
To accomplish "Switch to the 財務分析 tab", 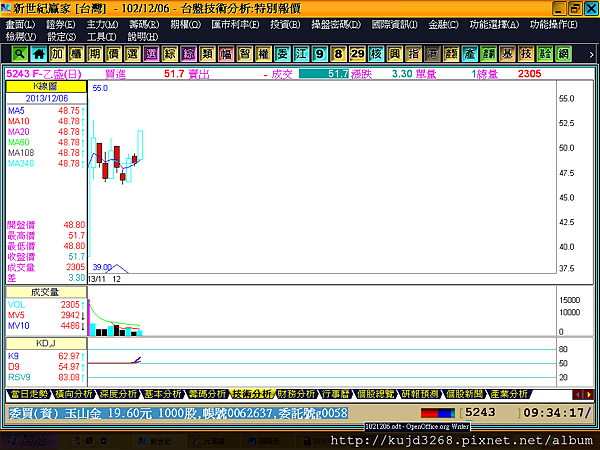I will click(296, 394).
